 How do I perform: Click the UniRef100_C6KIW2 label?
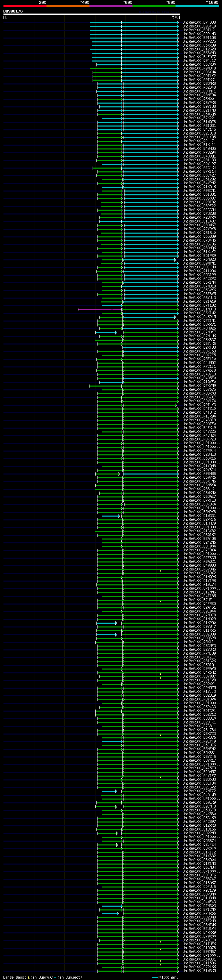point(199,313)
